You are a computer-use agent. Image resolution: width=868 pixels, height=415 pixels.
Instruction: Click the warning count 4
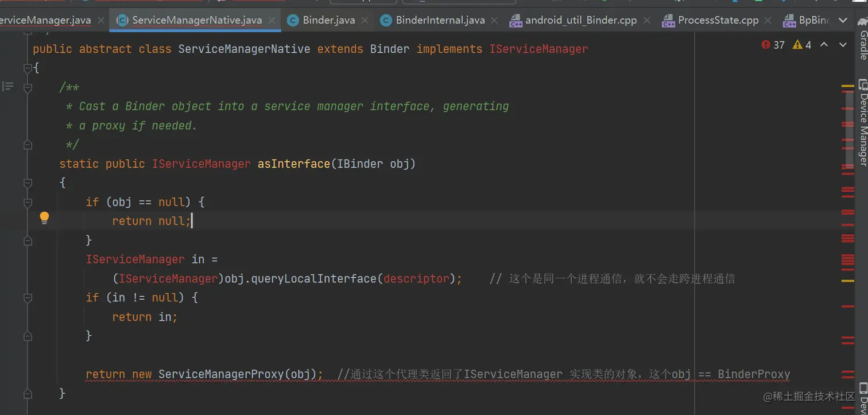[x=808, y=45]
